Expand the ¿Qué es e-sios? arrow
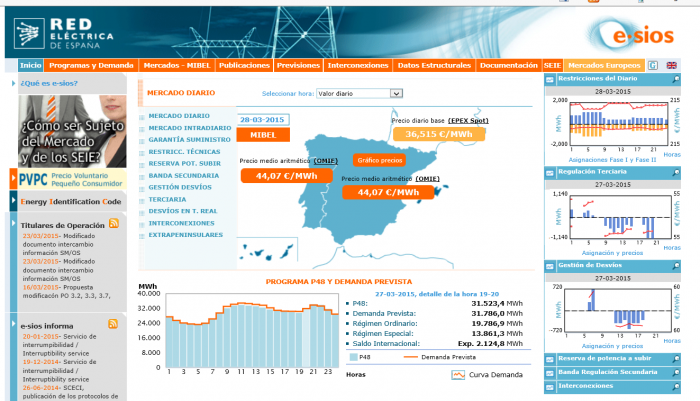The image size is (700, 401). pos(13,83)
